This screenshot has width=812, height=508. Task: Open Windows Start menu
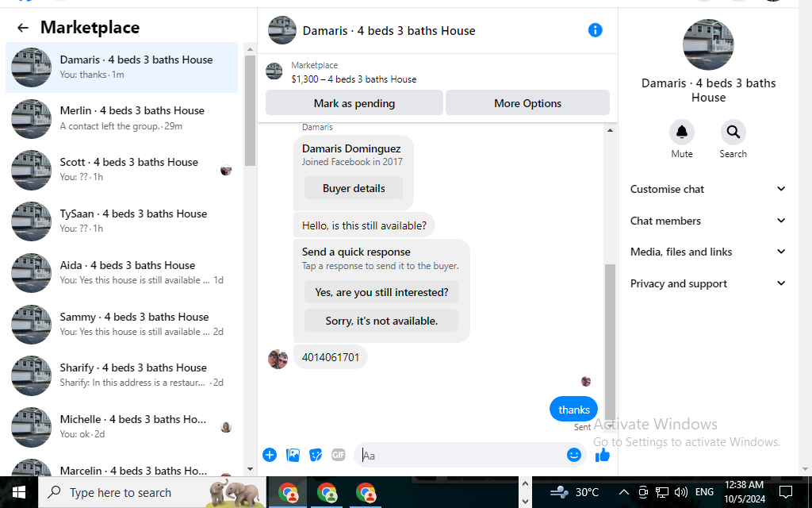pos(19,492)
